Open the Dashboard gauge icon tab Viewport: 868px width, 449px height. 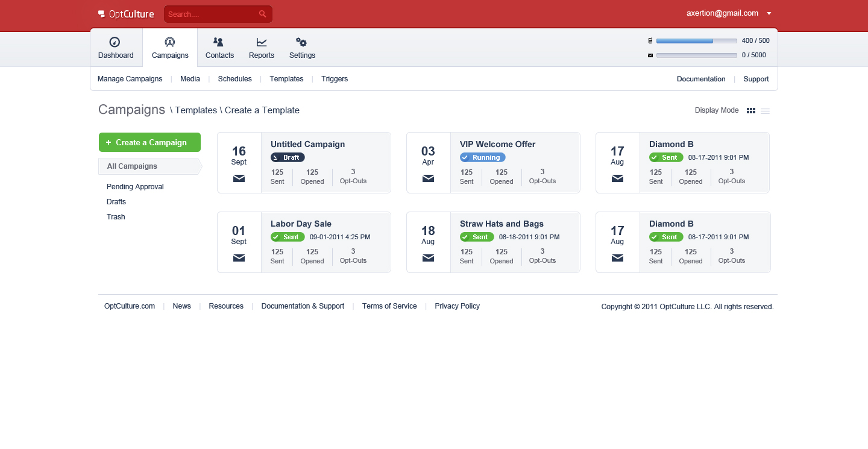pos(116,48)
